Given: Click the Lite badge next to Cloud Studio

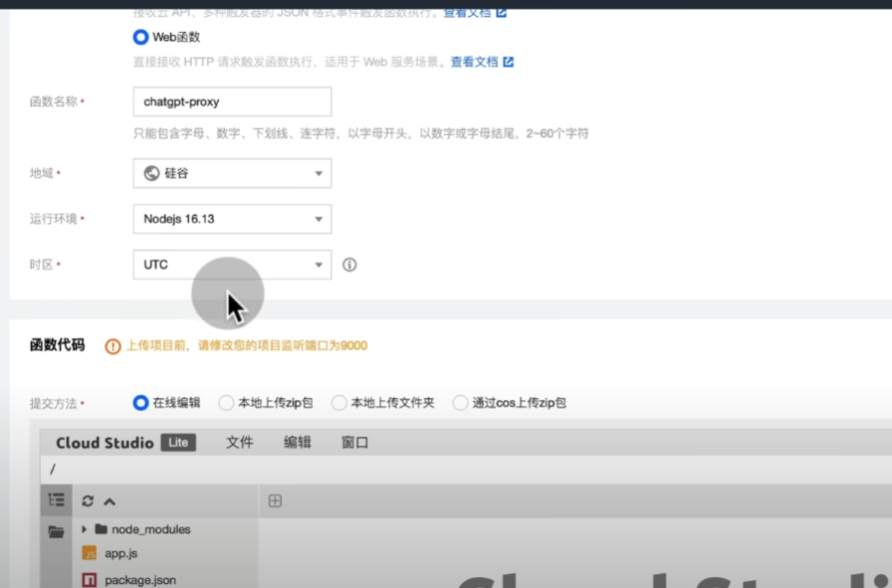Looking at the screenshot, I should pos(178,443).
